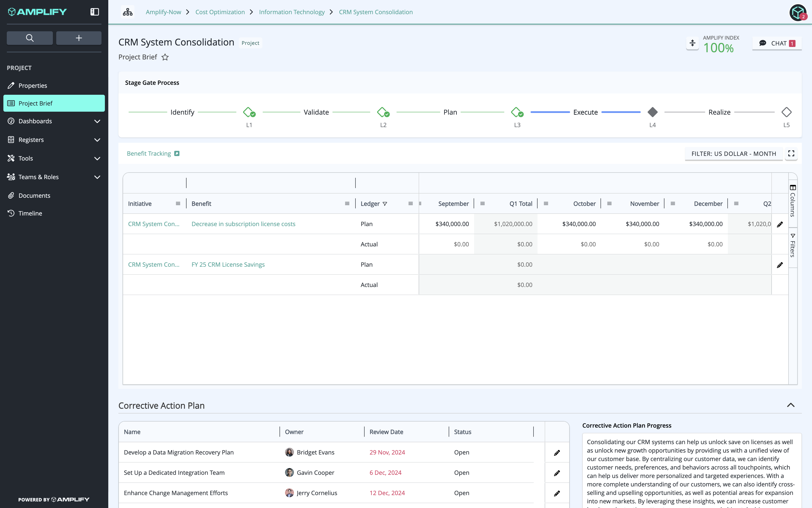Open Initiative column menu icon
This screenshot has width=812, height=508.
[178, 204]
